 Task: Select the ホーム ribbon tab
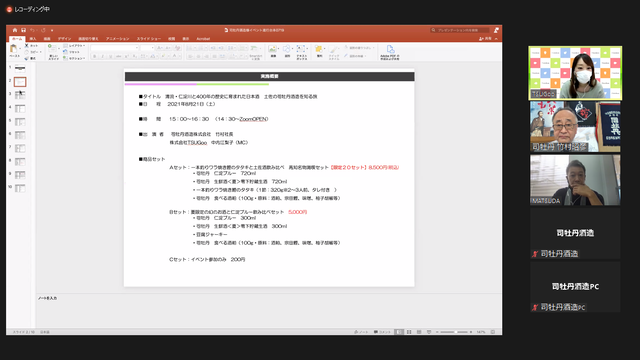click(17, 39)
